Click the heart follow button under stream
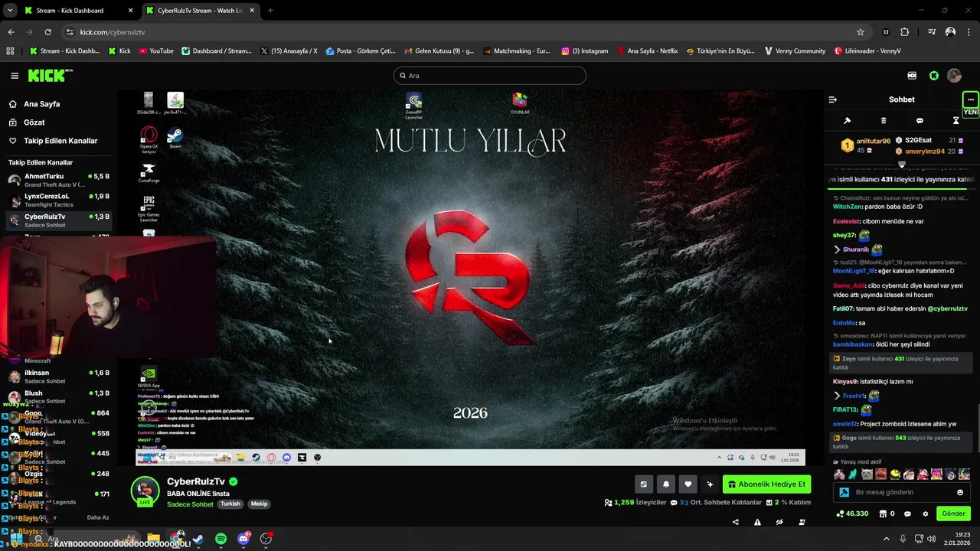 [688, 484]
